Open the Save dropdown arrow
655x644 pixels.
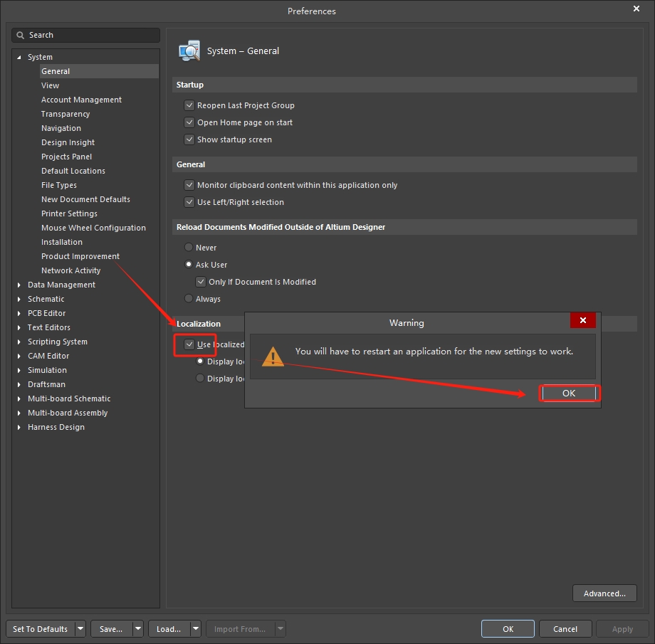(137, 629)
